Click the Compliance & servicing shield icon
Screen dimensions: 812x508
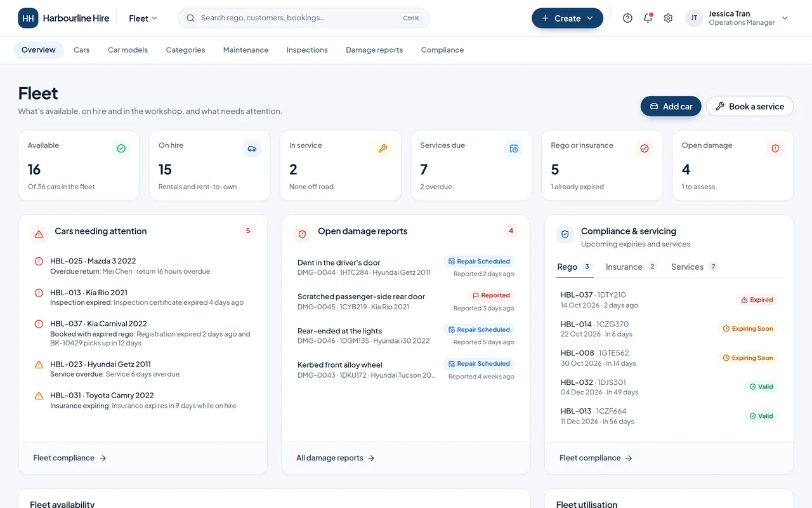pos(565,234)
